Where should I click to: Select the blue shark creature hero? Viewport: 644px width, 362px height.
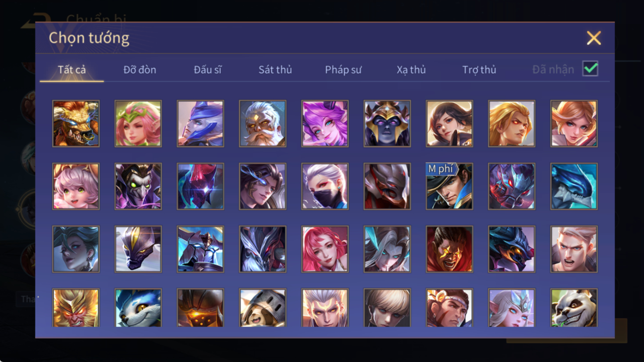click(574, 186)
